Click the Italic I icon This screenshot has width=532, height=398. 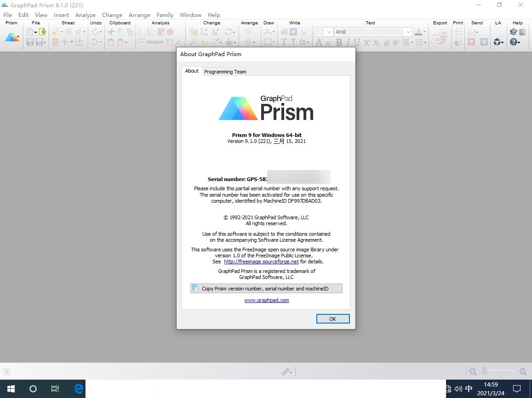point(348,42)
